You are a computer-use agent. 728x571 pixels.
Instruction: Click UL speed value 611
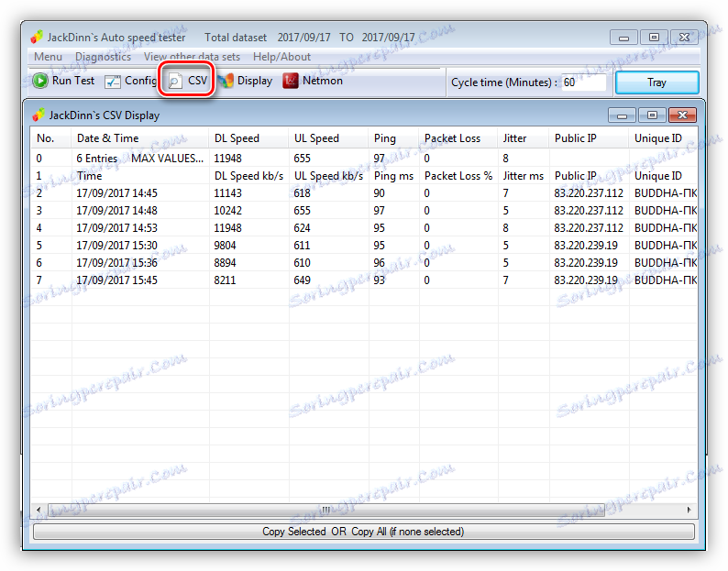(302, 246)
